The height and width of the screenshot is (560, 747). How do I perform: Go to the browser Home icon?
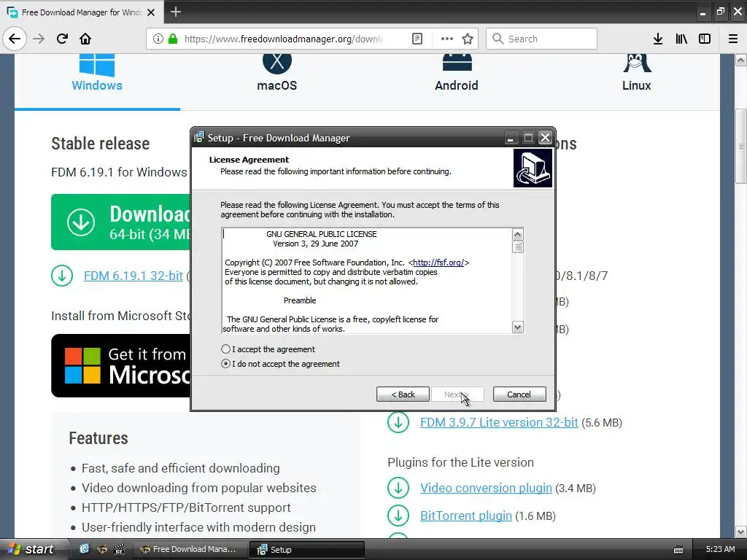point(85,39)
